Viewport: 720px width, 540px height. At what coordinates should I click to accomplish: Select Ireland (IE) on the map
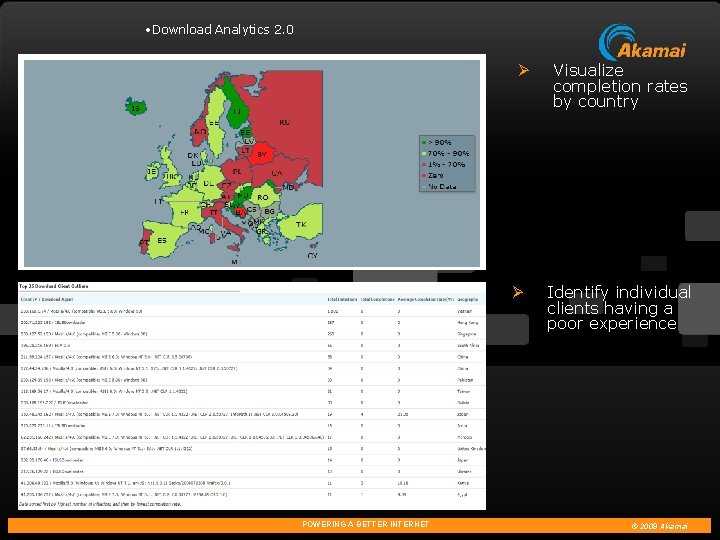click(152, 172)
